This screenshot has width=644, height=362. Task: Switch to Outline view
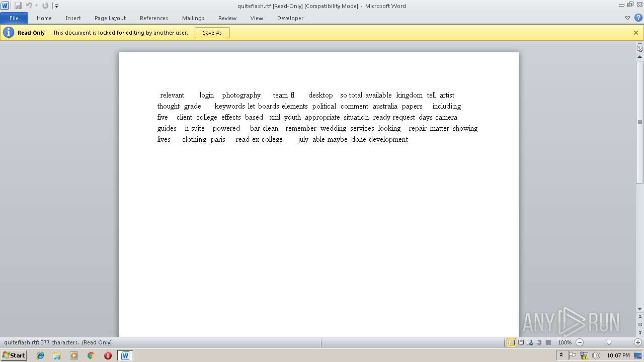(x=539, y=342)
